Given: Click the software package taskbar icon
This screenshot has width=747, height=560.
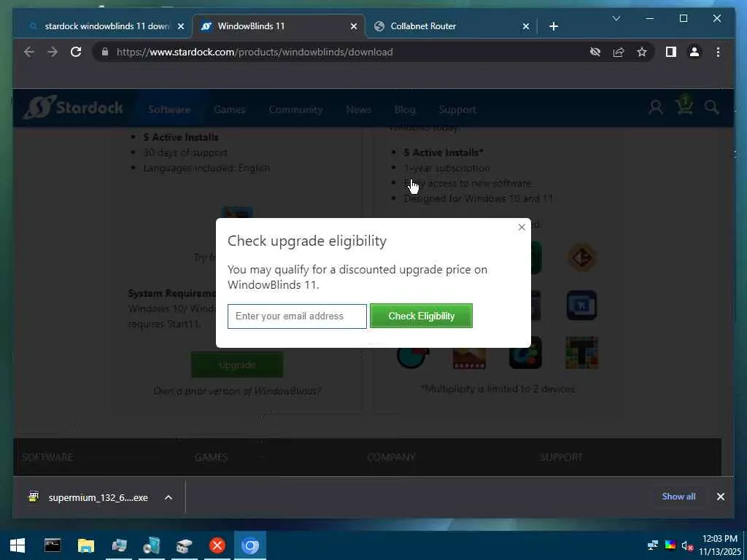Looking at the screenshot, I should [152, 545].
